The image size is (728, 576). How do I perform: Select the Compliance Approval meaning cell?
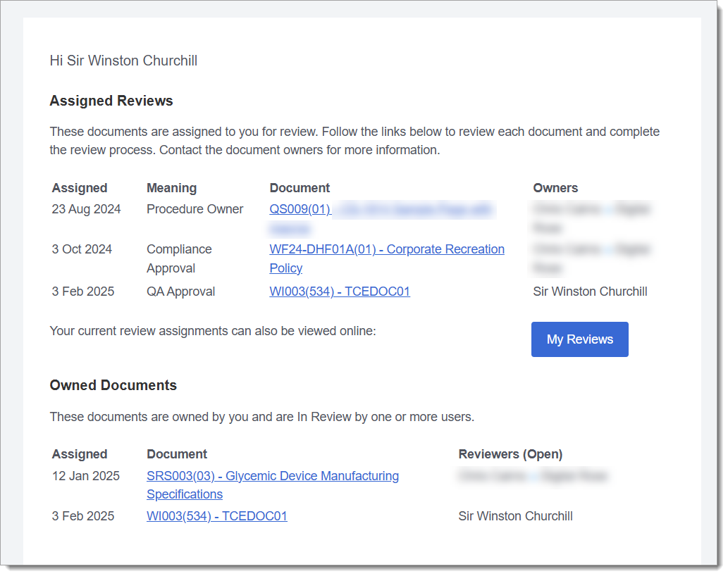point(179,258)
